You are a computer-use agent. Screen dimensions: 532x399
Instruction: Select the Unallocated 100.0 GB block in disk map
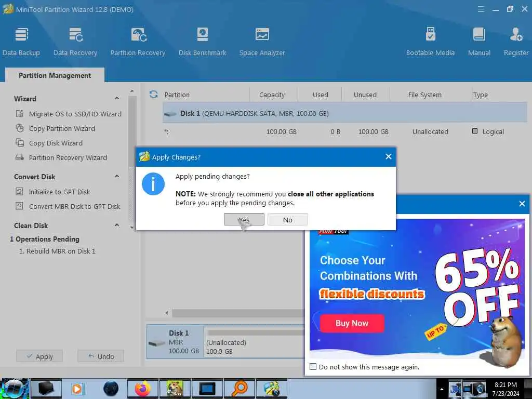click(254, 342)
